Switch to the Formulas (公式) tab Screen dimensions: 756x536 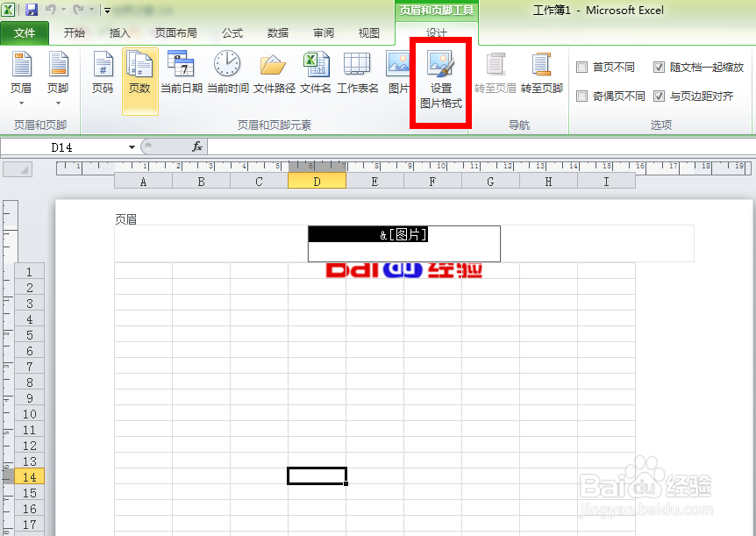[x=232, y=32]
